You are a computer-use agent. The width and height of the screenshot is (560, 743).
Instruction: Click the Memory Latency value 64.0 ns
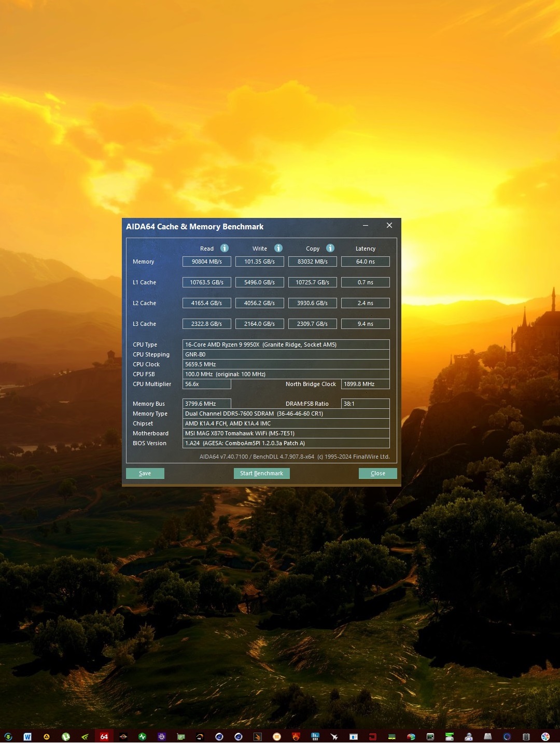[x=366, y=262]
